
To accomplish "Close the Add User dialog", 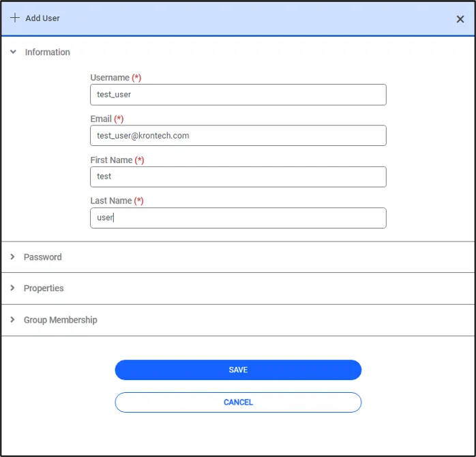I will (x=460, y=19).
